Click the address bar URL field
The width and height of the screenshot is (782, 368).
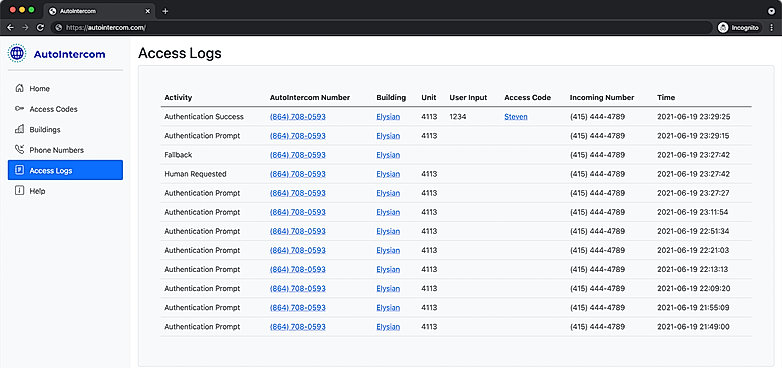point(382,28)
